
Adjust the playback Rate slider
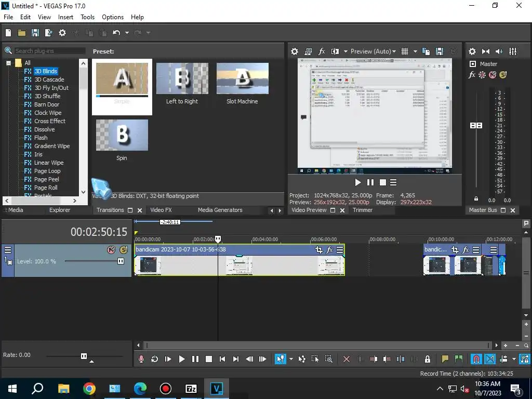click(84, 356)
